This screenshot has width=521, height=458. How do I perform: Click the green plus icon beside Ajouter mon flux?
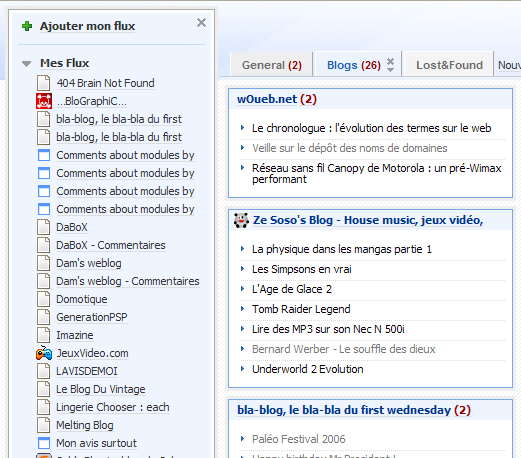pos(27,26)
